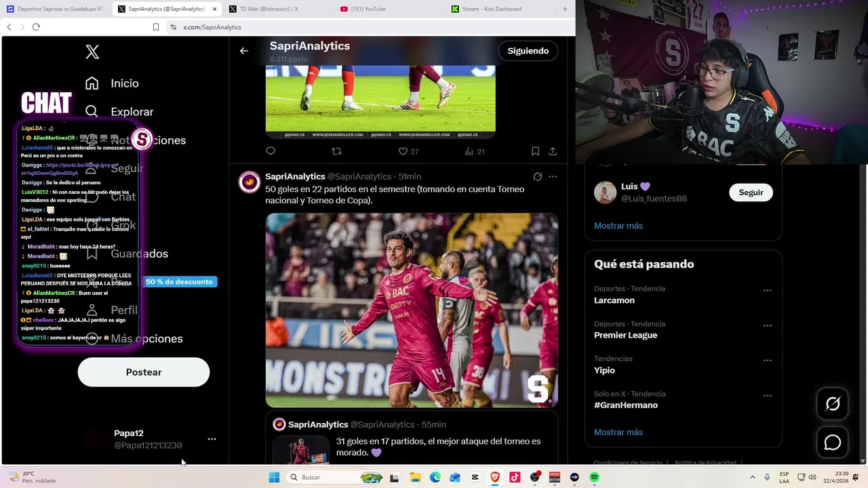
Task: Open the pink-jersey player photo
Action: click(x=412, y=310)
